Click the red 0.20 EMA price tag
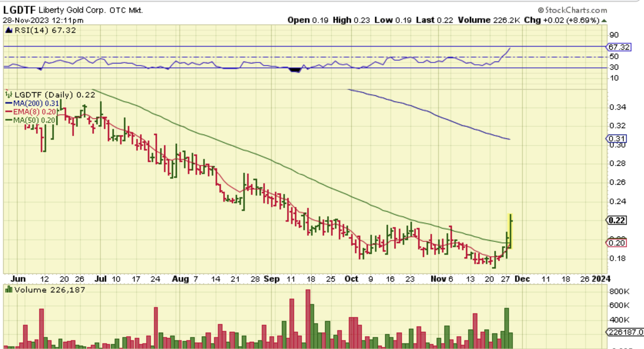The width and height of the screenshot is (644, 349). pyautogui.click(x=617, y=243)
